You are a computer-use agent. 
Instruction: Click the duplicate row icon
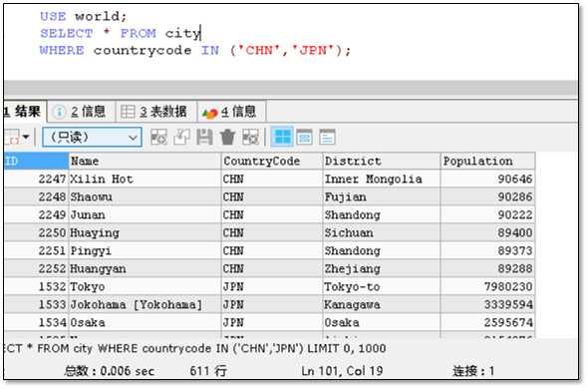181,137
